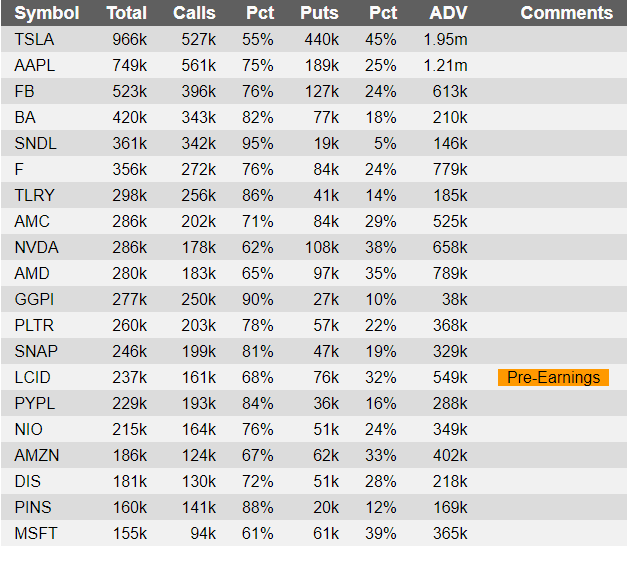Select the Comments column header
Viewport: 640px width, 561px height.
(x=567, y=13)
